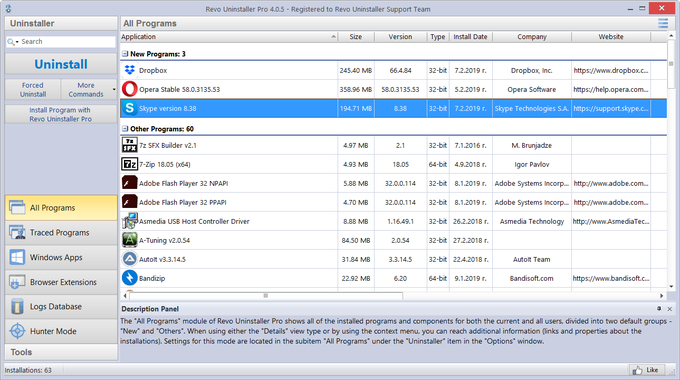The image size is (680, 380).
Task: Click the Bandizip program icon
Action: (129, 278)
